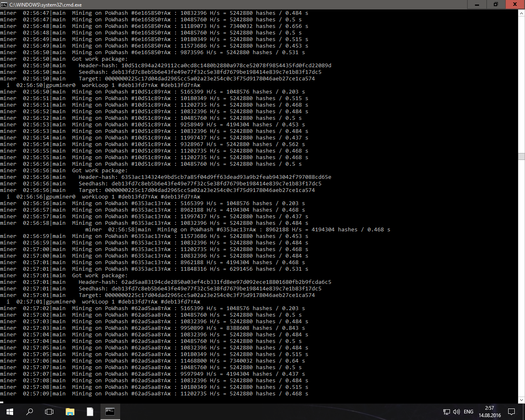The height and width of the screenshot is (420, 525).
Task: Open calendar from clock showing 2:57
Action: [x=489, y=411]
